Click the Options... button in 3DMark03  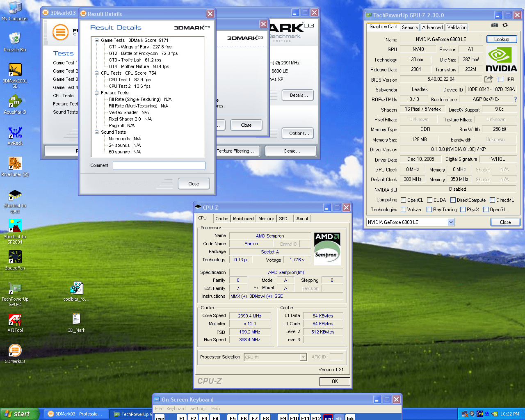(298, 133)
